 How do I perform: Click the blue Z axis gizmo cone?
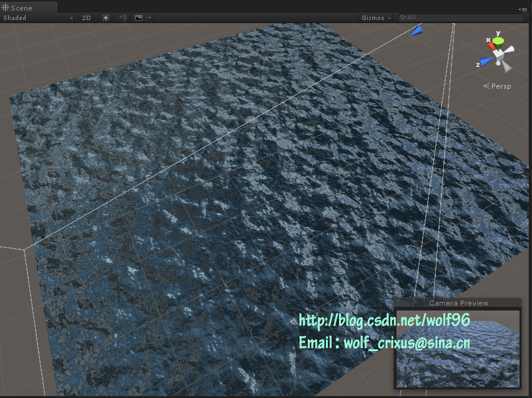486,62
